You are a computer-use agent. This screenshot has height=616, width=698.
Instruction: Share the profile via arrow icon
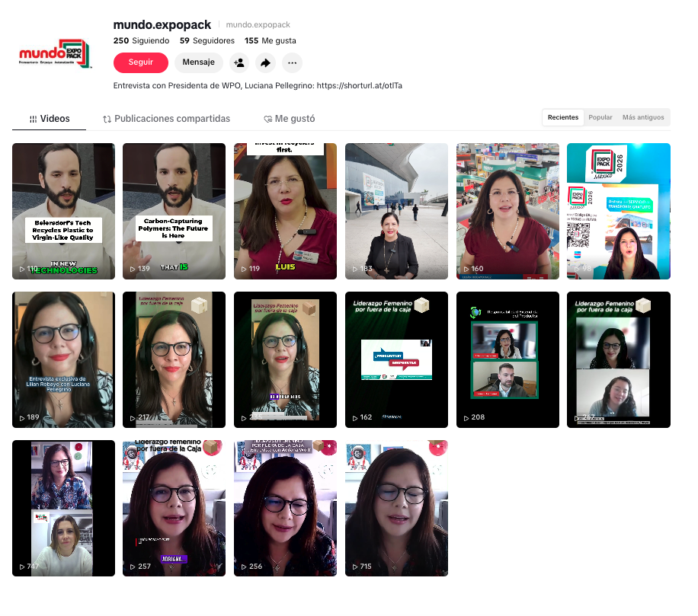[265, 62]
